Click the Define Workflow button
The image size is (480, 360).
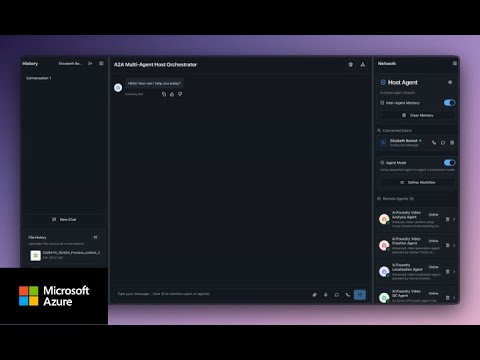coord(417,183)
